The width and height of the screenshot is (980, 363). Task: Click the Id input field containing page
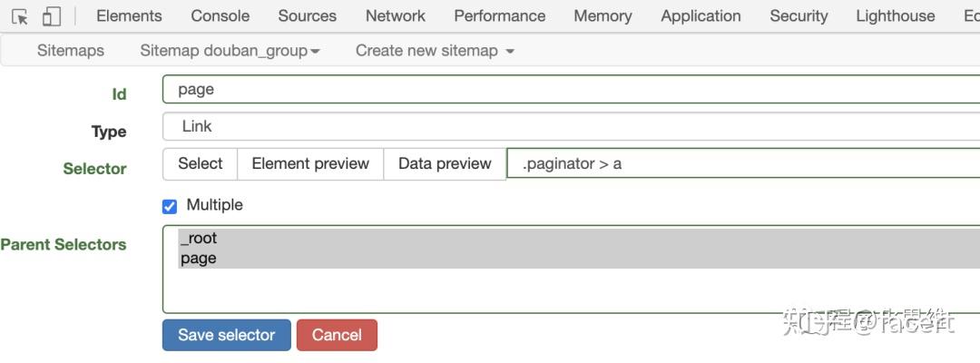572,89
